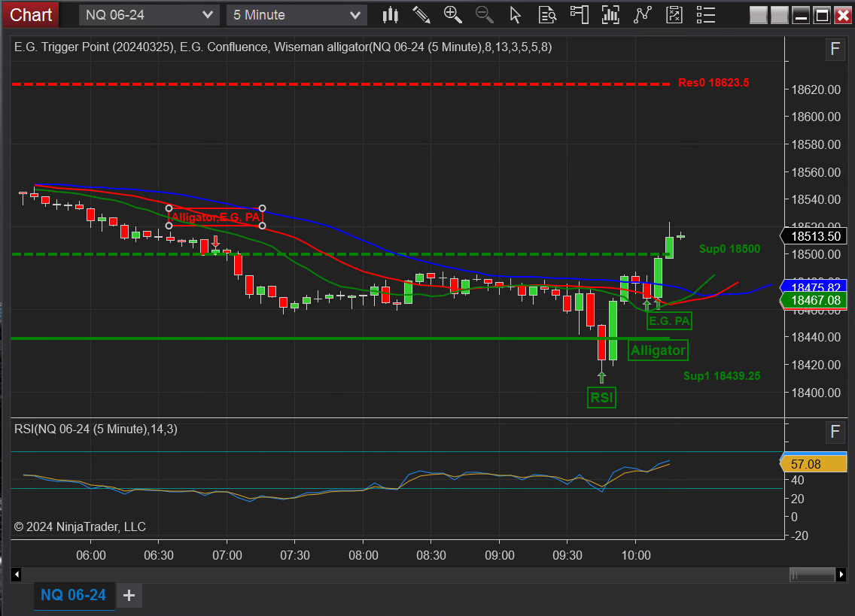Click the 18513.50 price marker
Image resolution: width=855 pixels, height=616 pixels.
pyautogui.click(x=815, y=235)
